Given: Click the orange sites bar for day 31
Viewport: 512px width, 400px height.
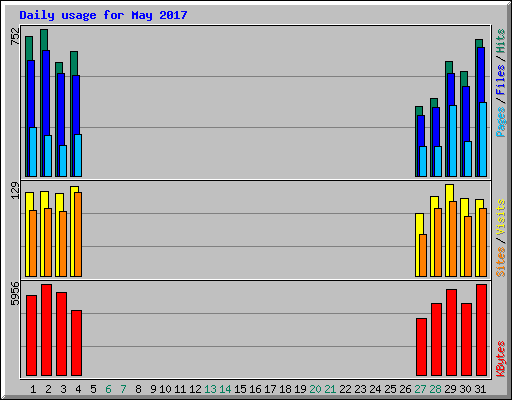Looking at the screenshot, I should pyautogui.click(x=483, y=242).
